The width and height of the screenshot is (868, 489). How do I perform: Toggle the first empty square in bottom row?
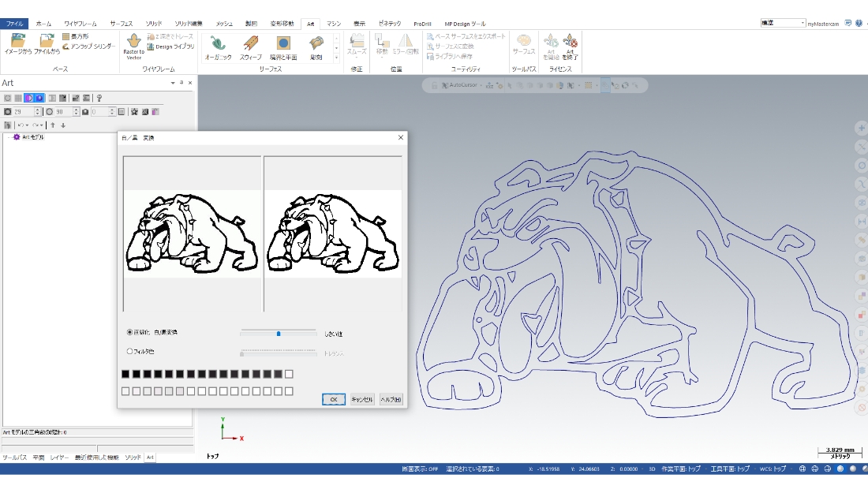click(125, 391)
